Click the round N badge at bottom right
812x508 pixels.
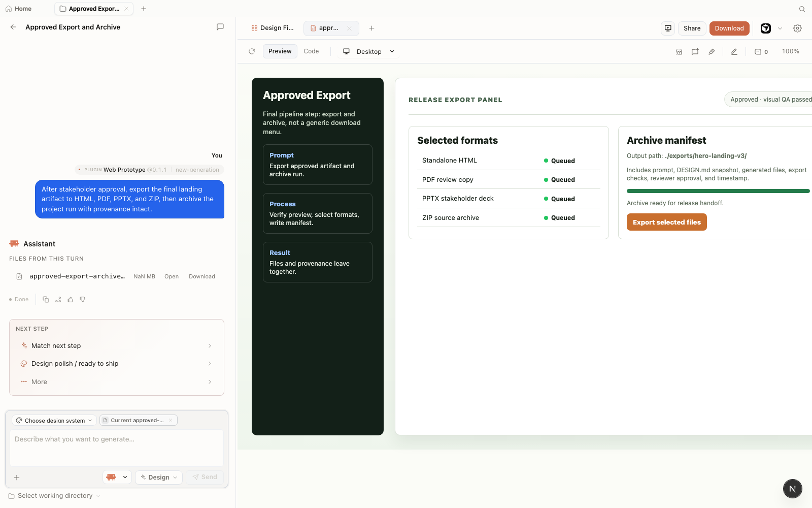(792, 489)
